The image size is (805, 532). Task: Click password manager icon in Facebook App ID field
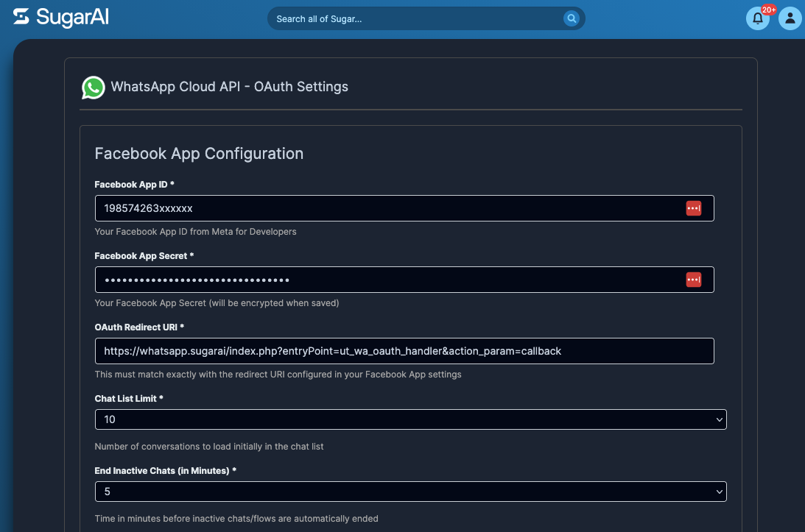click(x=694, y=208)
